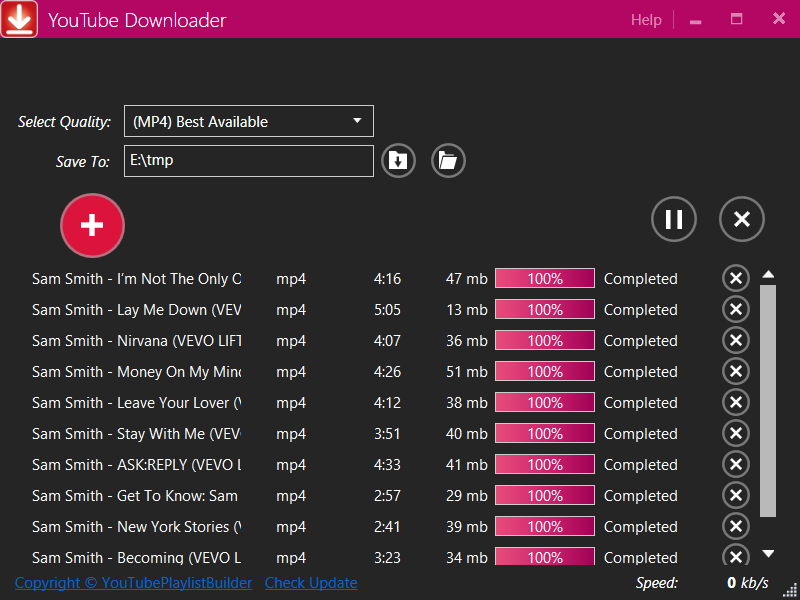
Task: Click the scroll down arrow of the list
Action: click(768, 553)
